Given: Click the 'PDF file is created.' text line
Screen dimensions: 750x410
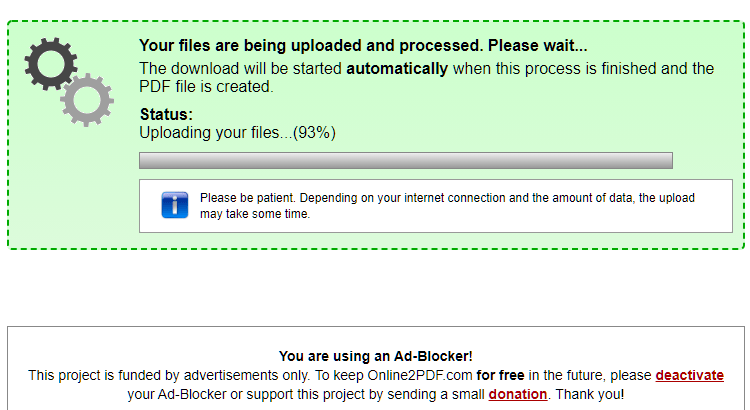Looking at the screenshot, I should (206, 87).
